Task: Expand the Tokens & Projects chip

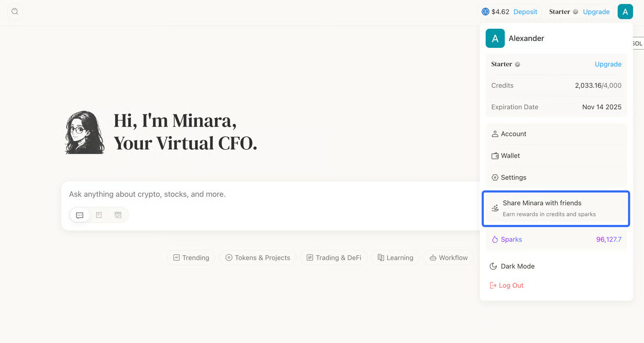Action: 258,258
